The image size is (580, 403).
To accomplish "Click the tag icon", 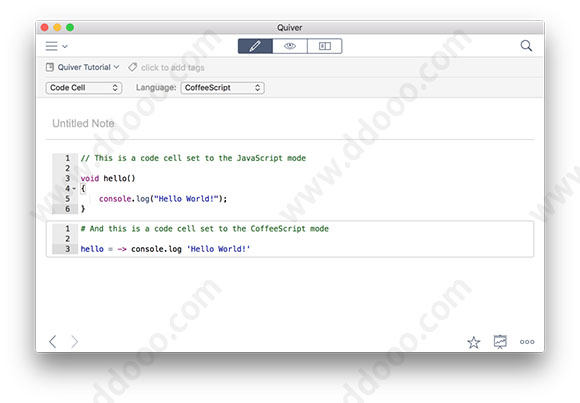I will [132, 67].
